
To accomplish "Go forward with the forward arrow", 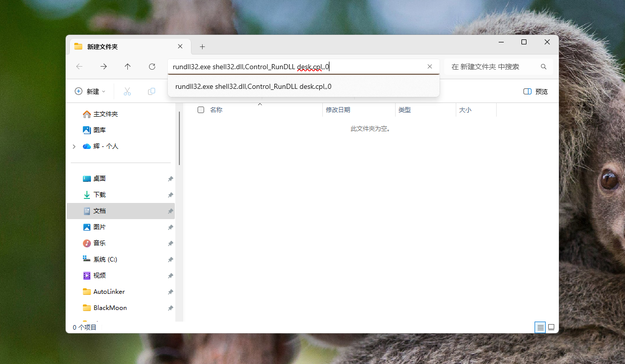I will pos(104,67).
